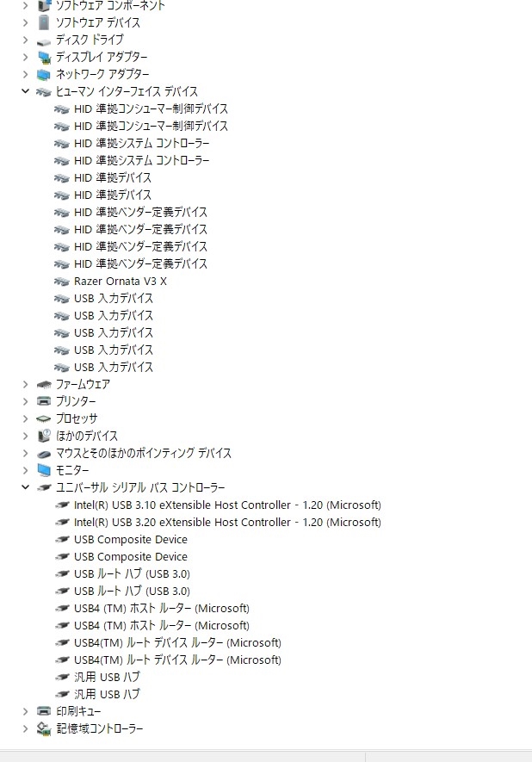The height and width of the screenshot is (762, 532).
Task: Select the ディスプレイ アダプター card icon
Action: 44,58
